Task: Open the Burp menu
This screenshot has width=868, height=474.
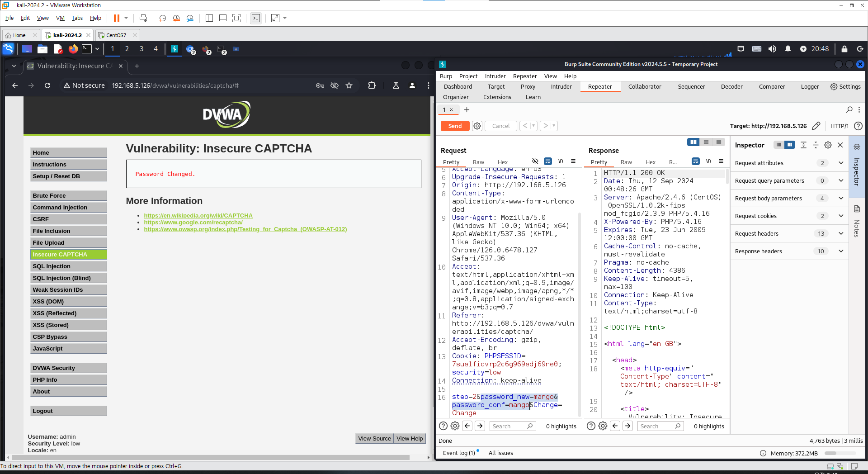Action: 446,76
